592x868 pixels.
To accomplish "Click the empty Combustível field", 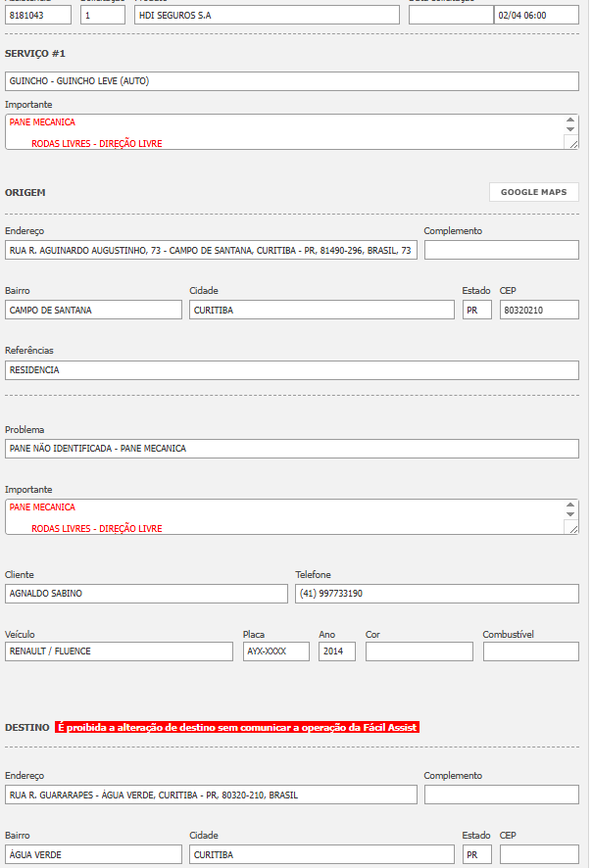I will pos(530,651).
